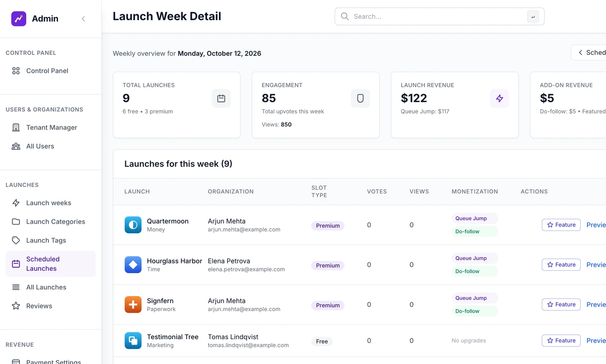Click the All Launches list icon

coord(16,287)
